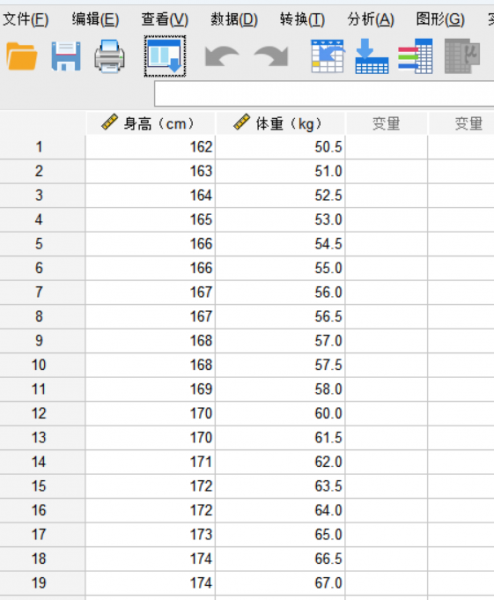Select the 体重（kg） column header
This screenshot has width=494, height=600.
[x=280, y=123]
